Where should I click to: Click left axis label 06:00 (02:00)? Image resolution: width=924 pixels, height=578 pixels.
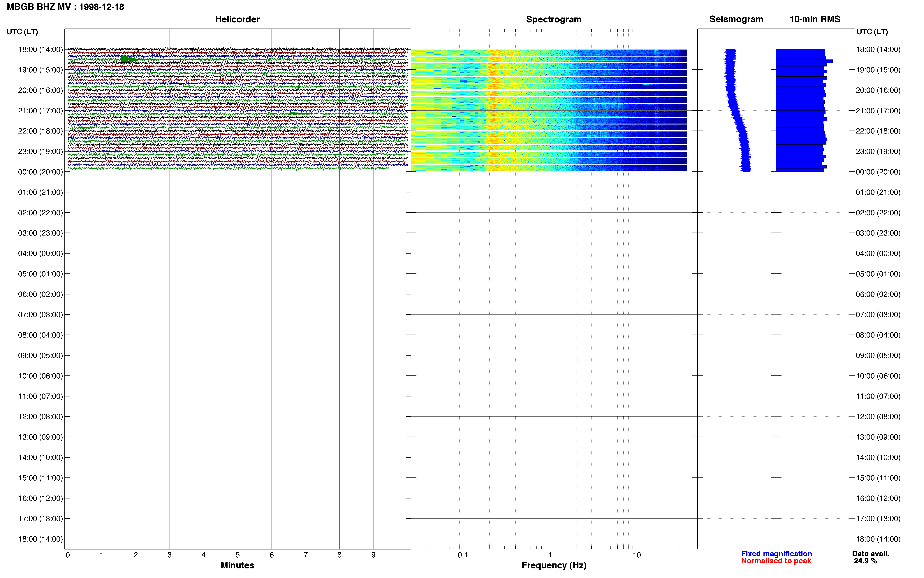41,294
